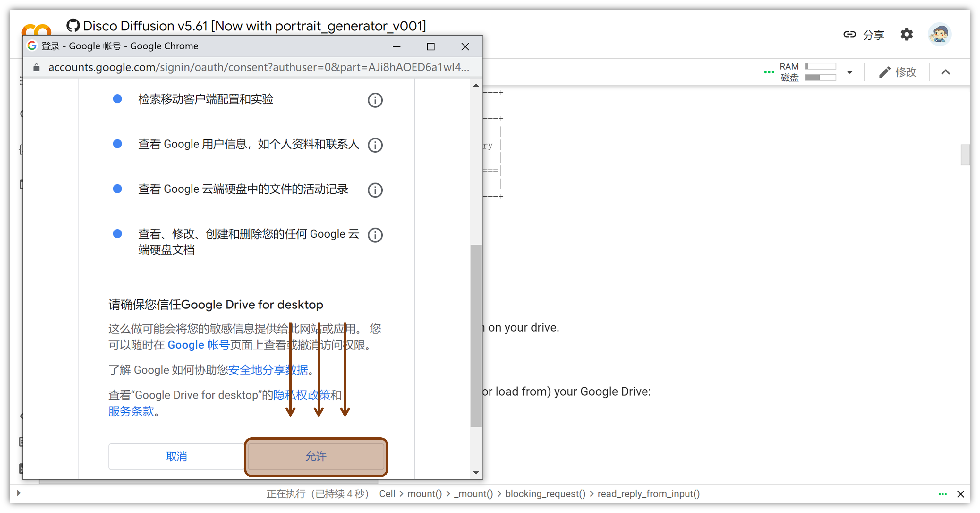Viewport: 980px width, 513px height.
Task: Click the 修改 editing mode button
Action: [x=898, y=72]
